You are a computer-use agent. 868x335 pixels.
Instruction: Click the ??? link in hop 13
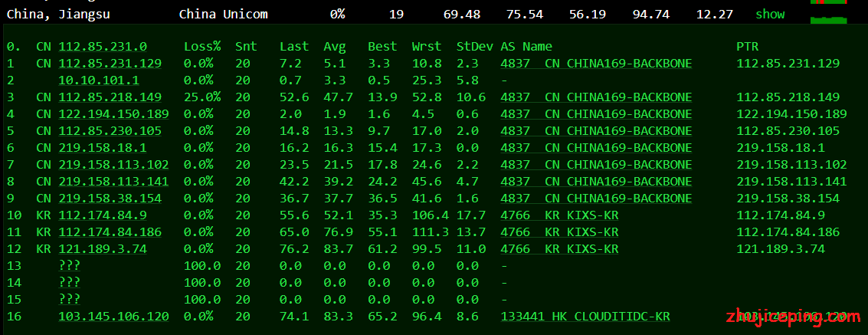click(70, 266)
